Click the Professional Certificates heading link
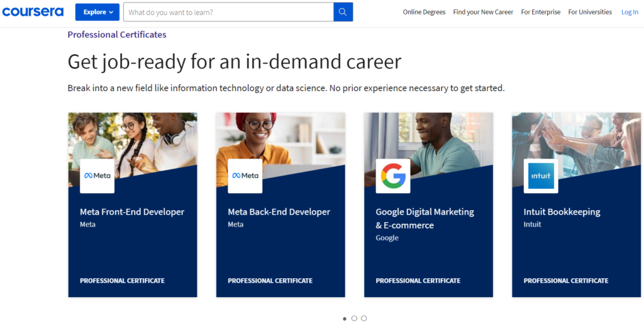Viewport: 644px width, 326px height. (x=117, y=35)
